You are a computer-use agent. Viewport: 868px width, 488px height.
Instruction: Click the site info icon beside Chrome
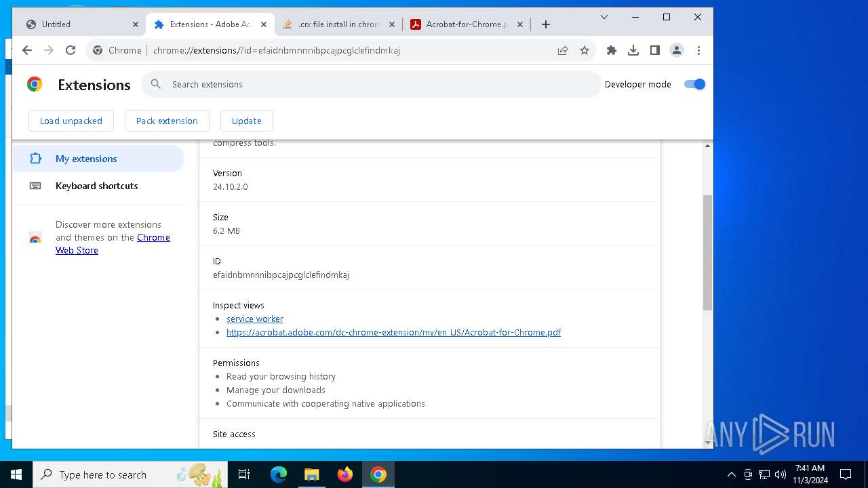98,50
